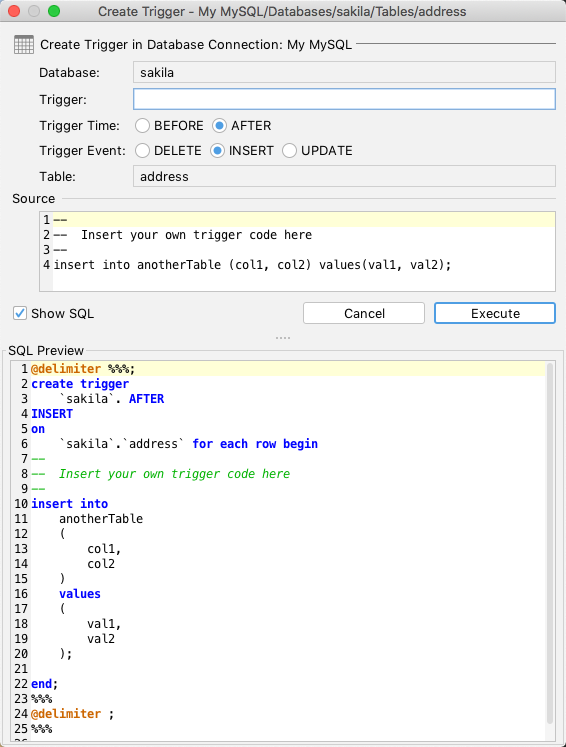
Task: Click 'anotherTable' on preview line 11
Action: click(101, 519)
